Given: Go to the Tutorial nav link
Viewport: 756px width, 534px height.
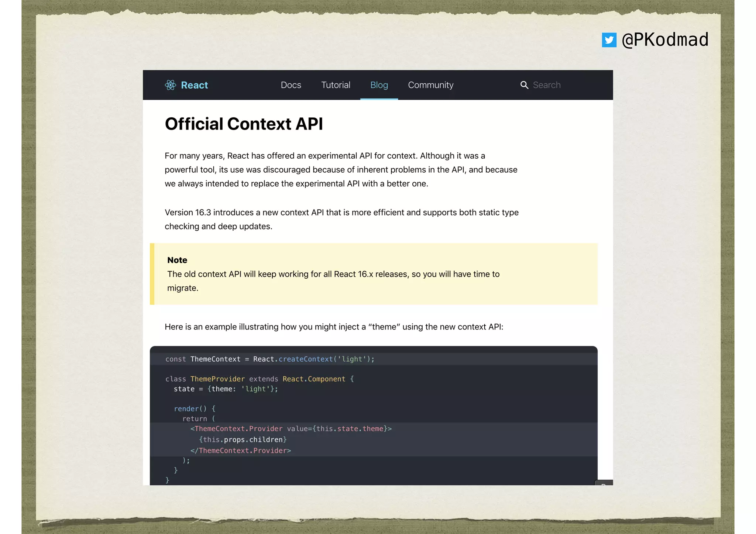Looking at the screenshot, I should point(335,85).
